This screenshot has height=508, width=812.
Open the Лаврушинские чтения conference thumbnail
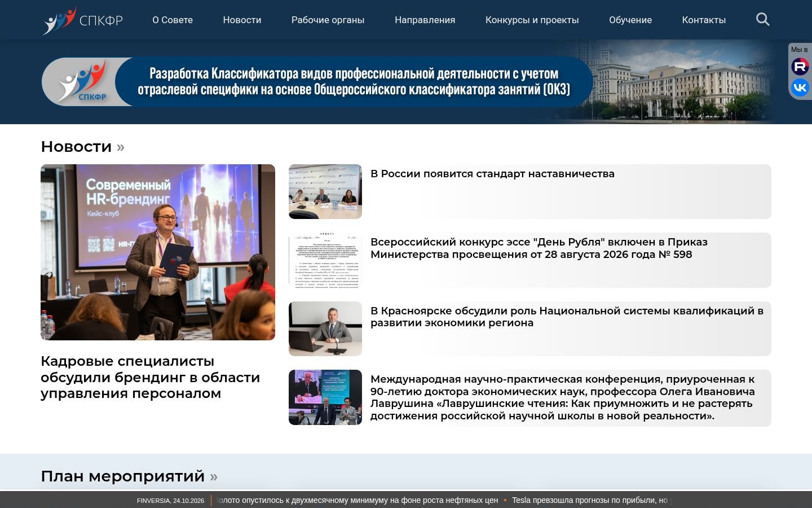[325, 397]
